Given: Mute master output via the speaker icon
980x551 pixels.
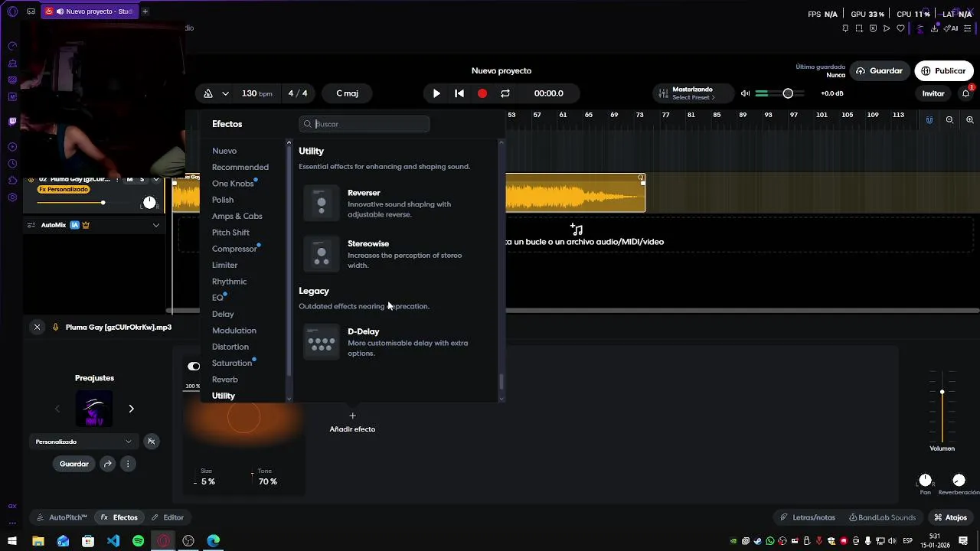Looking at the screenshot, I should pyautogui.click(x=745, y=93).
